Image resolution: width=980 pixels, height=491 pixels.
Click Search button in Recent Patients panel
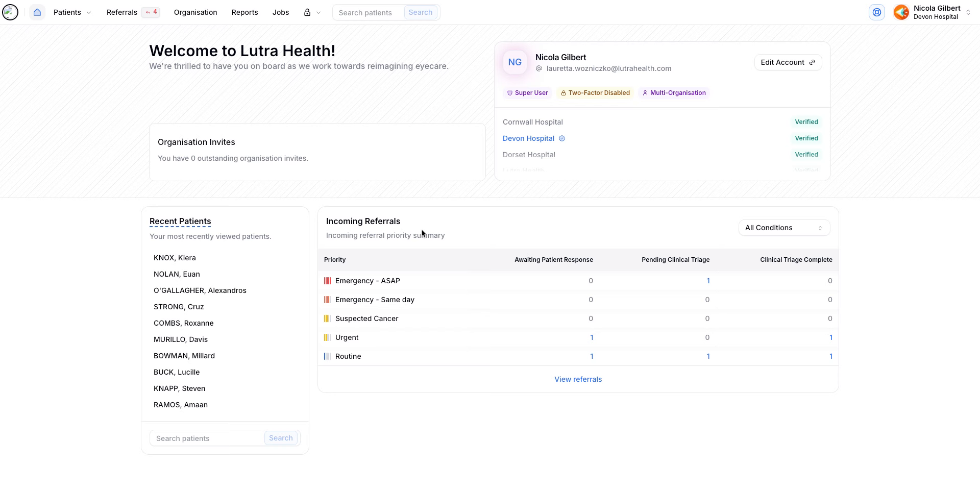point(281,438)
